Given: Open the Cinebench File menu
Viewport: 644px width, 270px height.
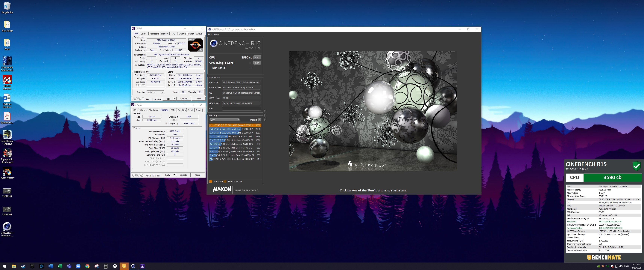Looking at the screenshot, I should 210,34.
